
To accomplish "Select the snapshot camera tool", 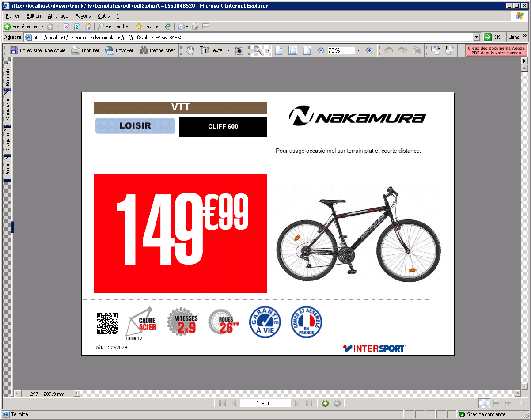I will [x=239, y=50].
